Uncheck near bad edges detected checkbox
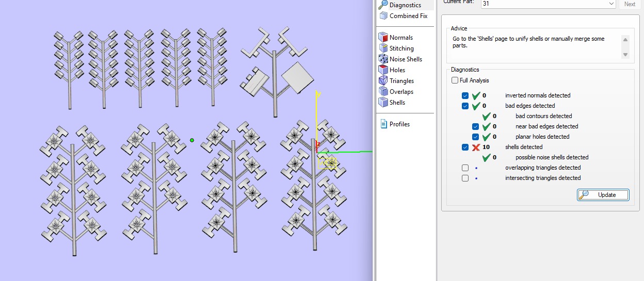 [x=475, y=126]
